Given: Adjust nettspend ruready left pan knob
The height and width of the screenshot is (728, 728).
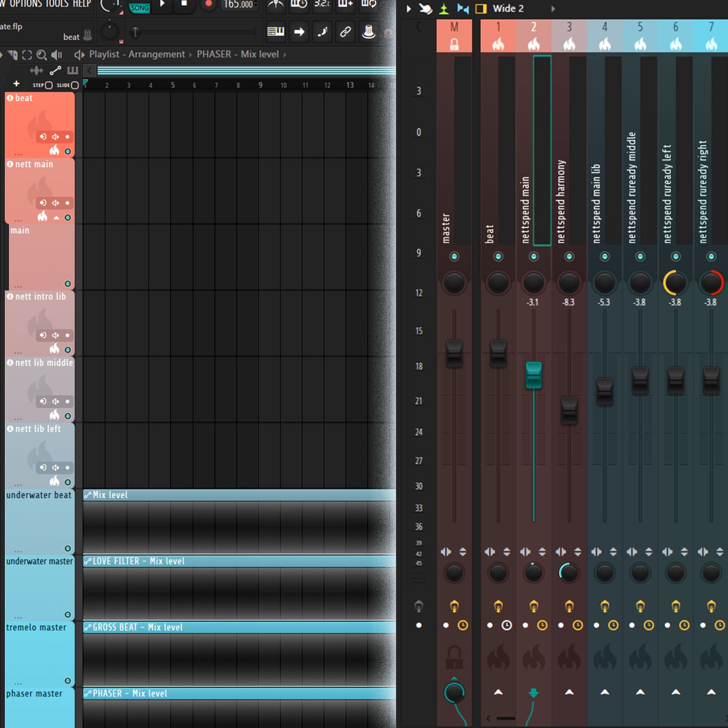Looking at the screenshot, I should pos(676,283).
